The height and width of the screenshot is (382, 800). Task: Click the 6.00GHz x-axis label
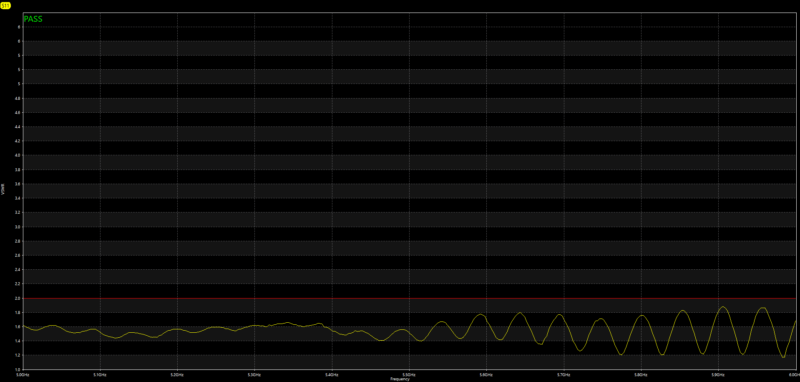coord(794,374)
